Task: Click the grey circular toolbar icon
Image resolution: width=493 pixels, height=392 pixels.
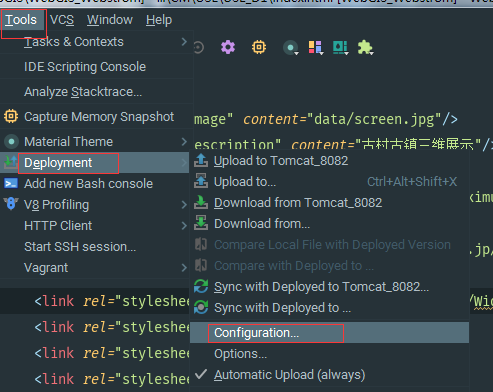Action: pos(199,47)
